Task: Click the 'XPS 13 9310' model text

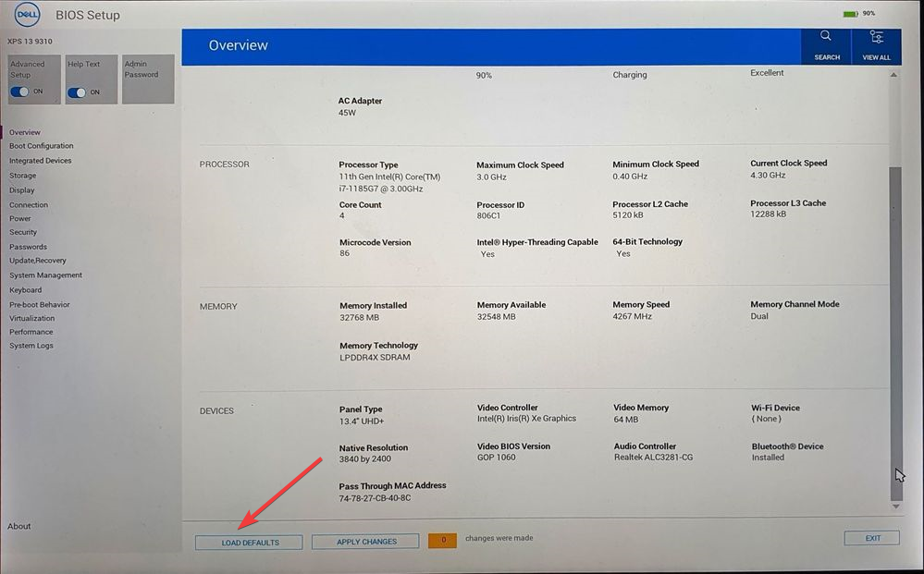Action: click(30, 42)
